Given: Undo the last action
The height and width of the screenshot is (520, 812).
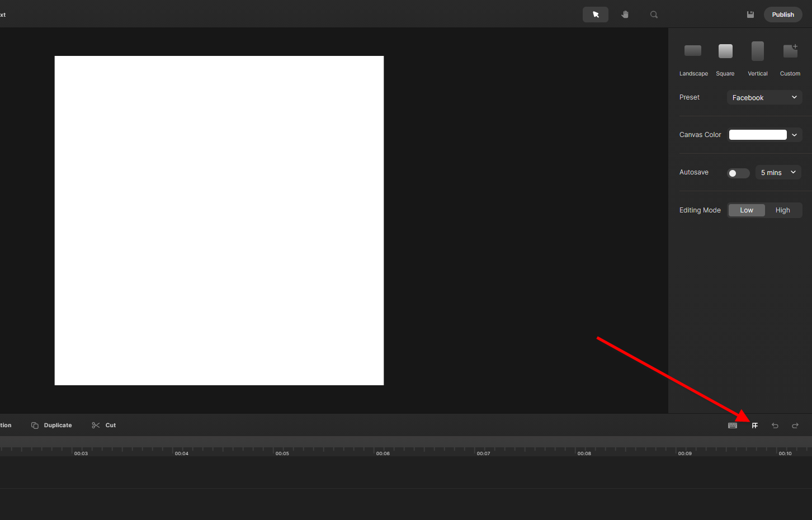Looking at the screenshot, I should coord(775,426).
